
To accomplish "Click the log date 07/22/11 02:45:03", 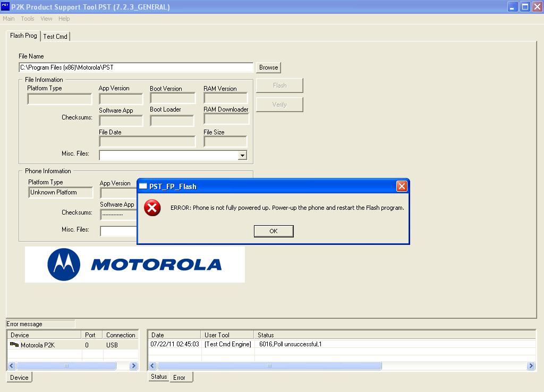I will click(174, 344).
